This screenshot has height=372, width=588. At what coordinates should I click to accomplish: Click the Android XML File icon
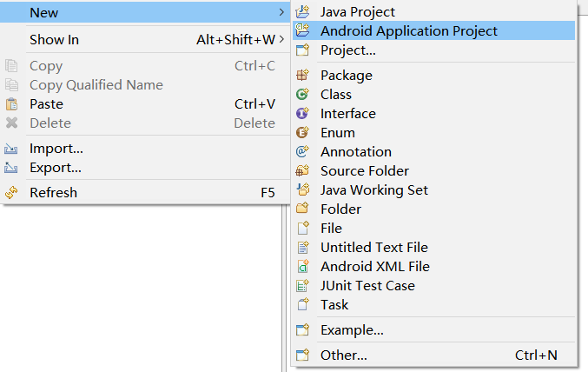(302, 267)
